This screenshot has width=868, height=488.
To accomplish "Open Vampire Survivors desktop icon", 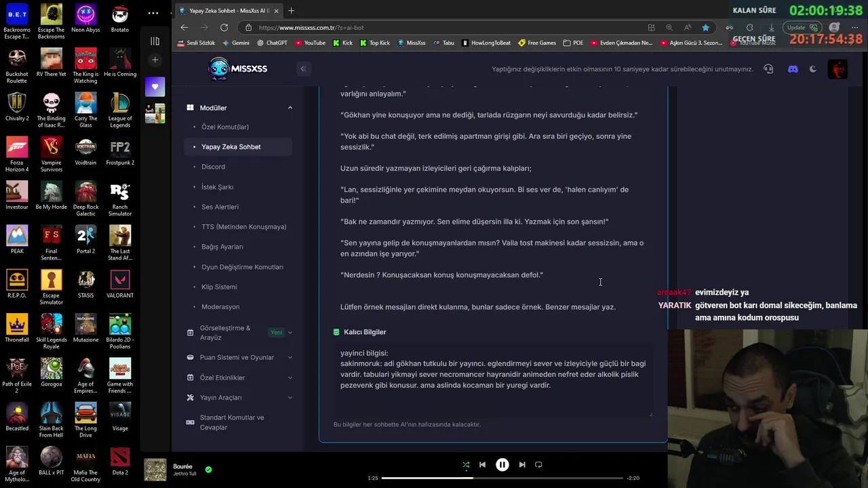I will tap(52, 155).
